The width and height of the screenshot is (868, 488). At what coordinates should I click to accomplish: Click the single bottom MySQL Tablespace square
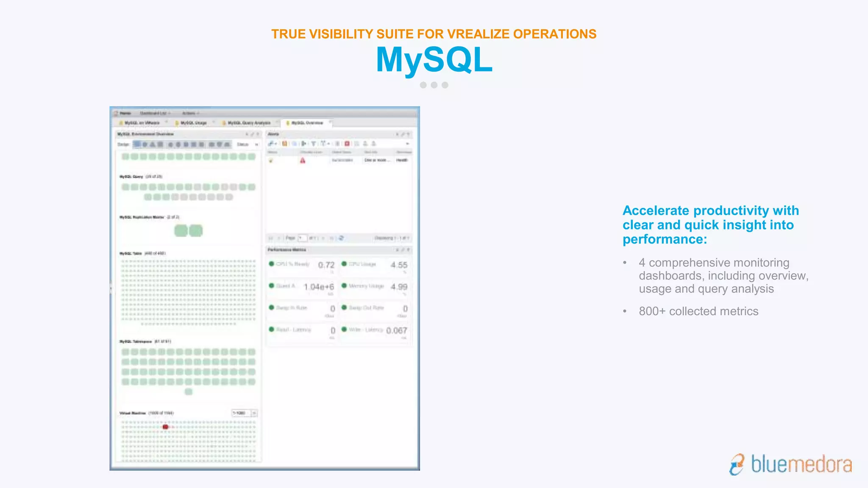(x=189, y=392)
